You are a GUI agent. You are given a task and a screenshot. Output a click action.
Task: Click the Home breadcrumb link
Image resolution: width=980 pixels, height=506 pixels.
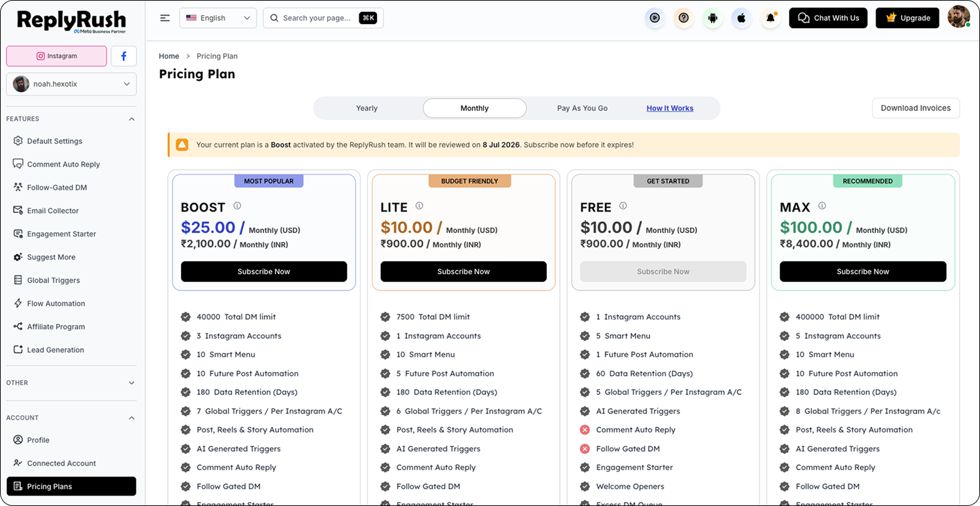click(169, 56)
